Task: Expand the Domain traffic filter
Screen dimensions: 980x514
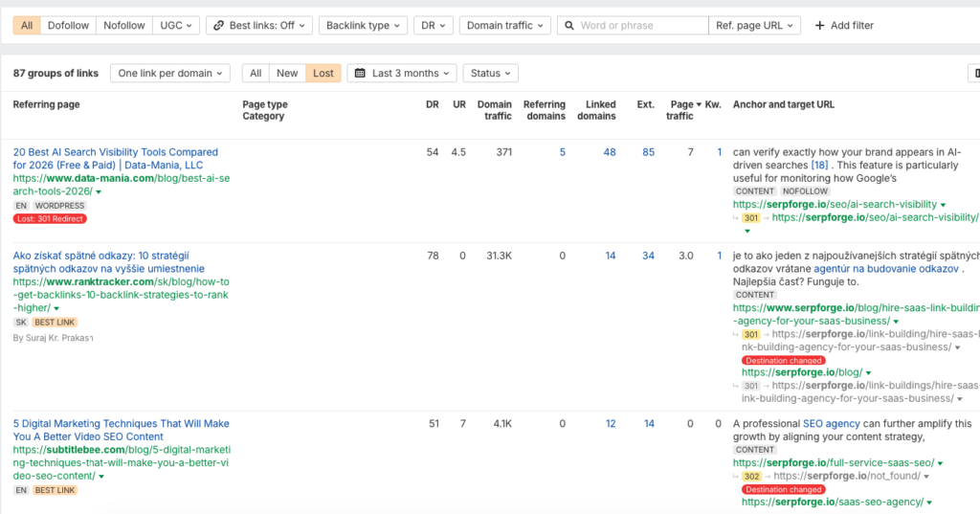Action: pyautogui.click(x=505, y=26)
